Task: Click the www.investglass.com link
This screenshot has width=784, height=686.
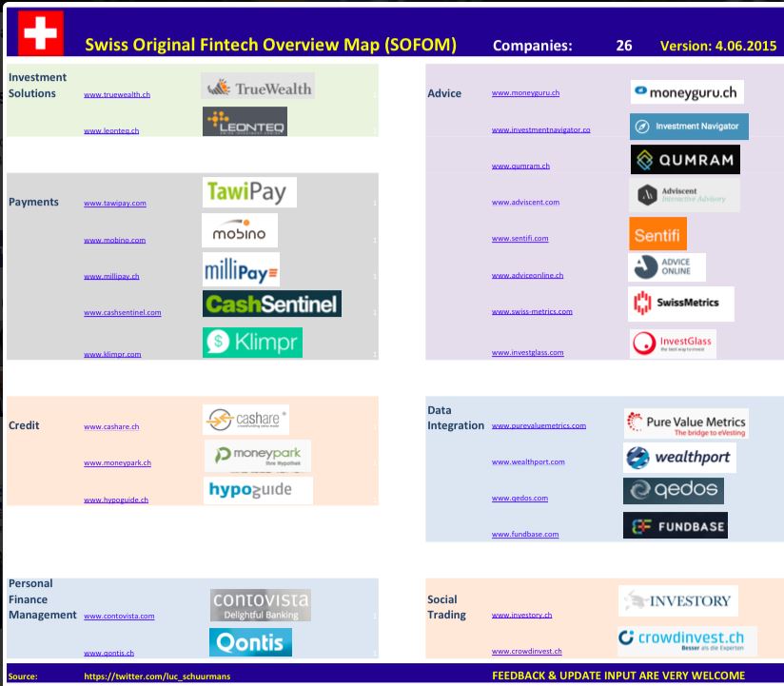Action: tap(527, 352)
